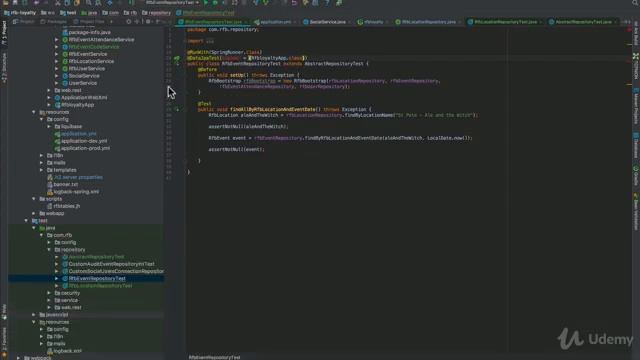Viewport: 640px width, 360px height.
Task: Open the run configuration dropdown in the toolbar
Action: (x=172, y=2)
